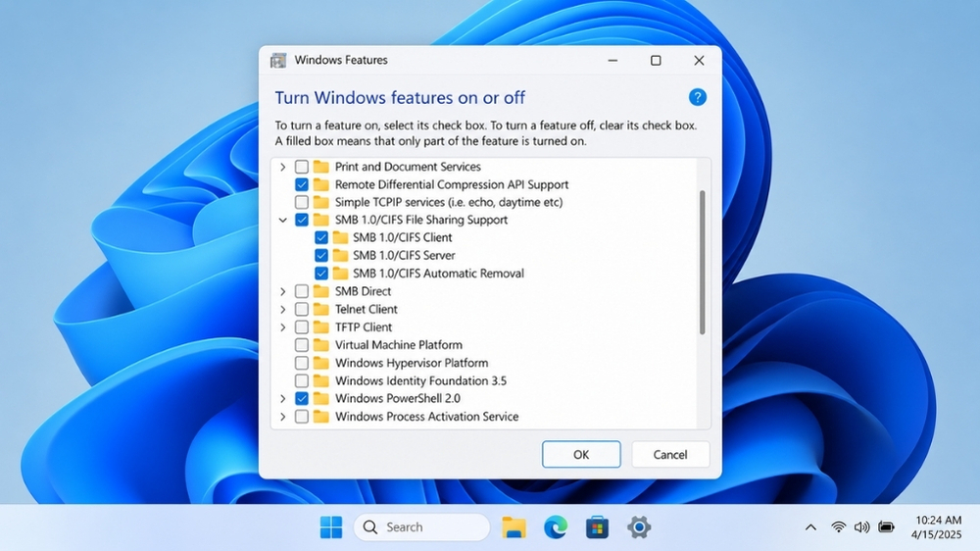Click the SMB 1.0/CIFS Server folder icon
This screenshot has height=551, width=980.
click(x=341, y=255)
